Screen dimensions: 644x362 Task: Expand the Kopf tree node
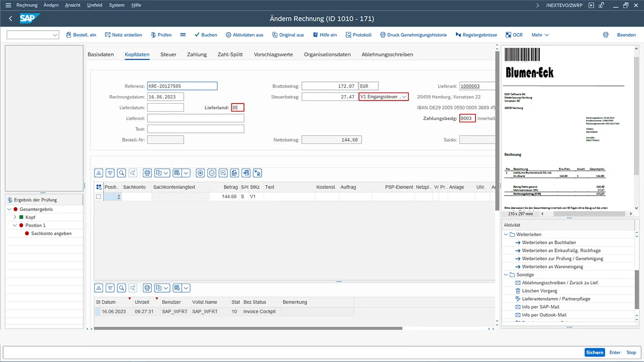(x=15, y=217)
